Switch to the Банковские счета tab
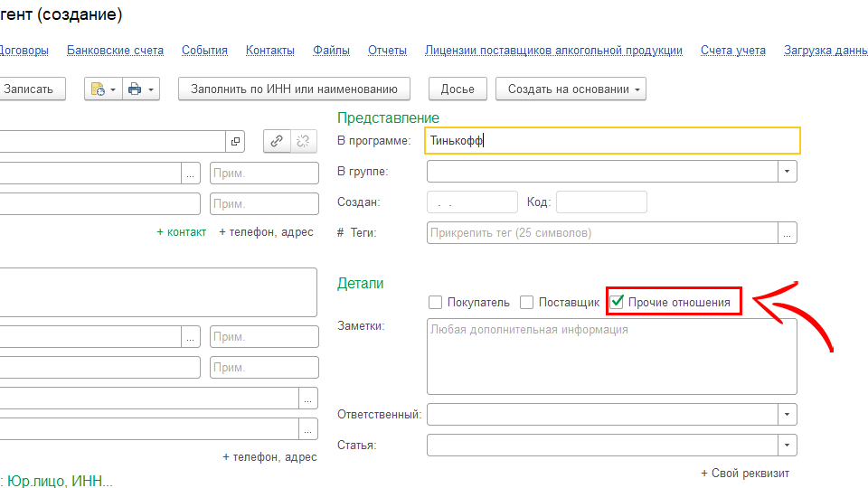This screenshot has width=868, height=488. click(115, 51)
